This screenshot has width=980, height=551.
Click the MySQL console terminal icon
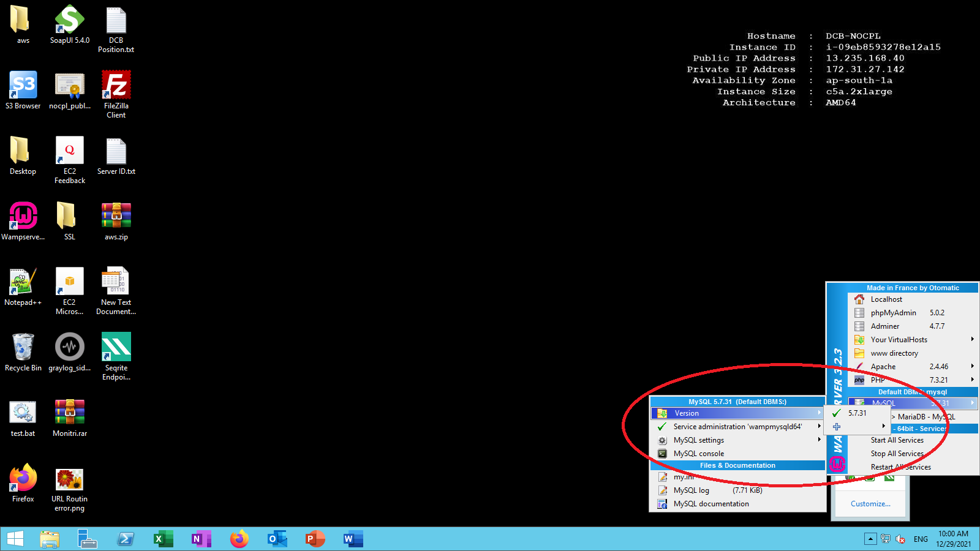tap(662, 454)
